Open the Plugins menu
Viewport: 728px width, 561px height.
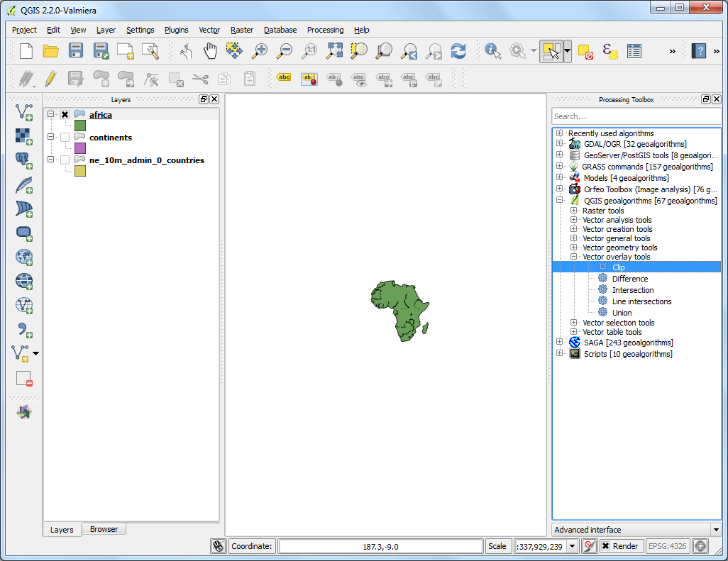click(177, 30)
